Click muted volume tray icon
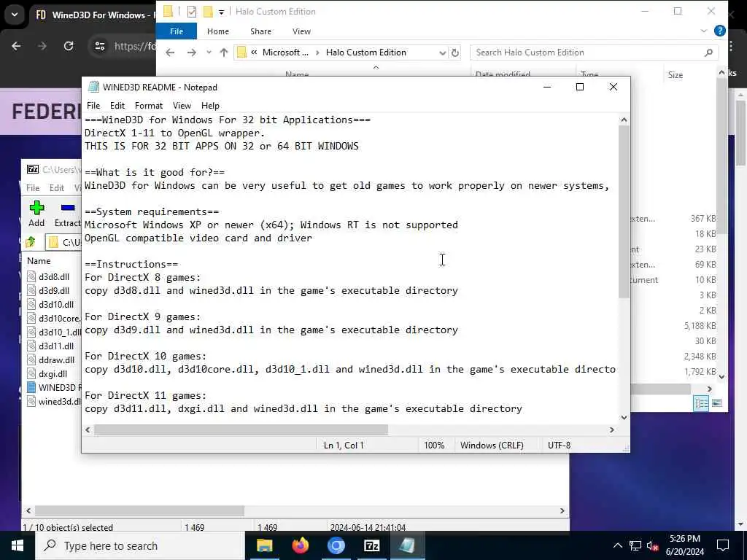747x560 pixels. (x=652, y=545)
